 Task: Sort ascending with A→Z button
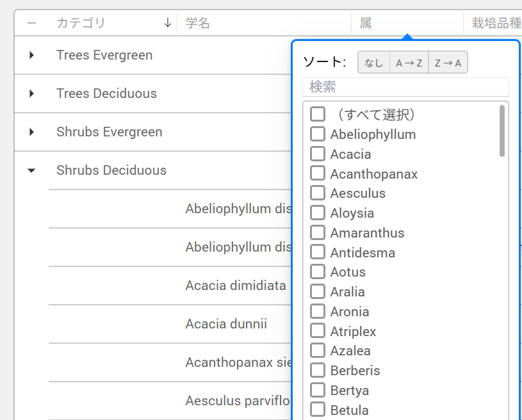(409, 63)
